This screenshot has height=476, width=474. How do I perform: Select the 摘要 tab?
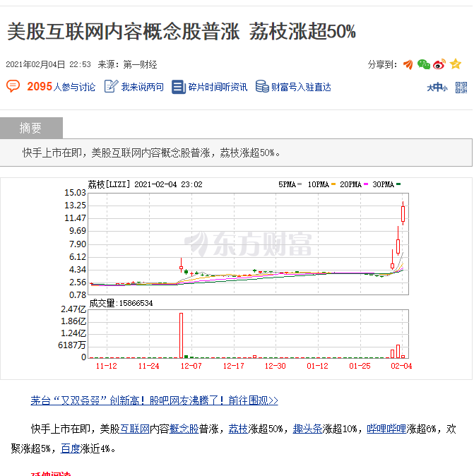[x=31, y=128]
